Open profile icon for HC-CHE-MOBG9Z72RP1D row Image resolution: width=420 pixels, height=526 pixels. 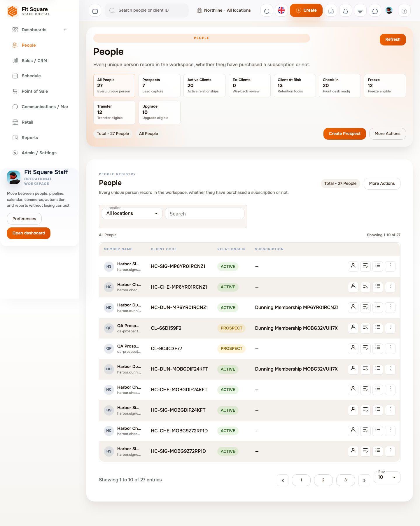(353, 430)
